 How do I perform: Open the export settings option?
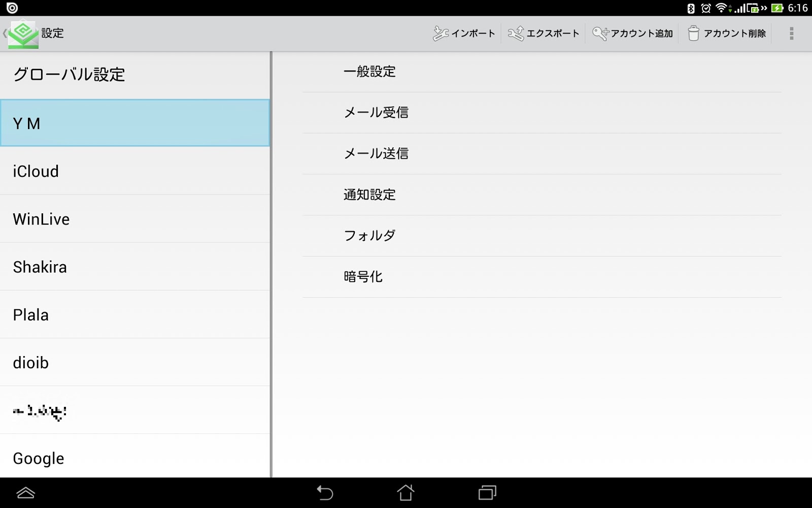(x=544, y=34)
